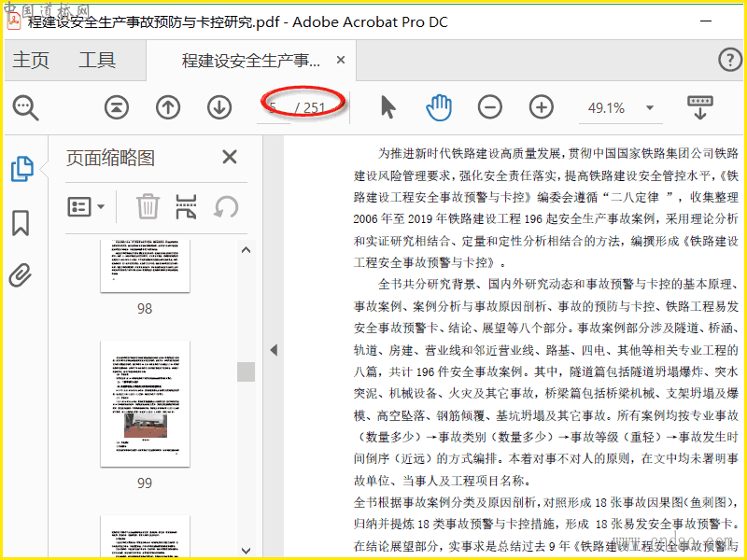This screenshot has width=747, height=560.
Task: Open the zoom percentage dropdown arrow
Action: (x=650, y=107)
